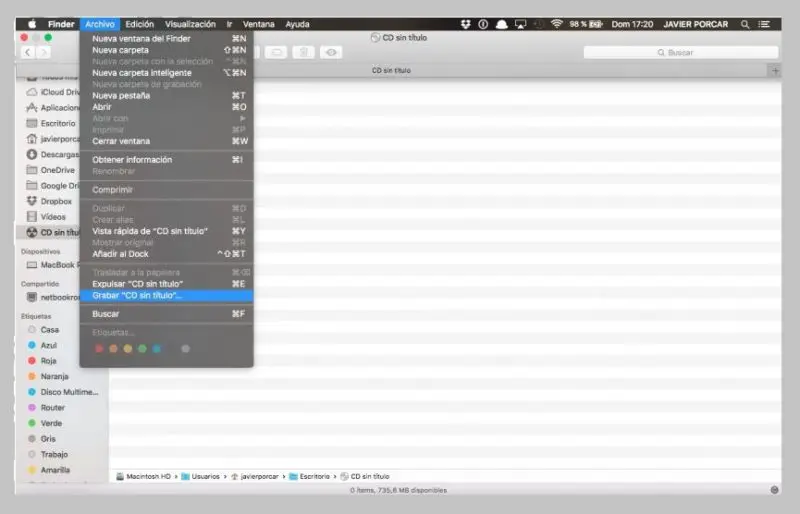Open the Apple menu
Viewport: 800px width, 514px height.
(32, 24)
